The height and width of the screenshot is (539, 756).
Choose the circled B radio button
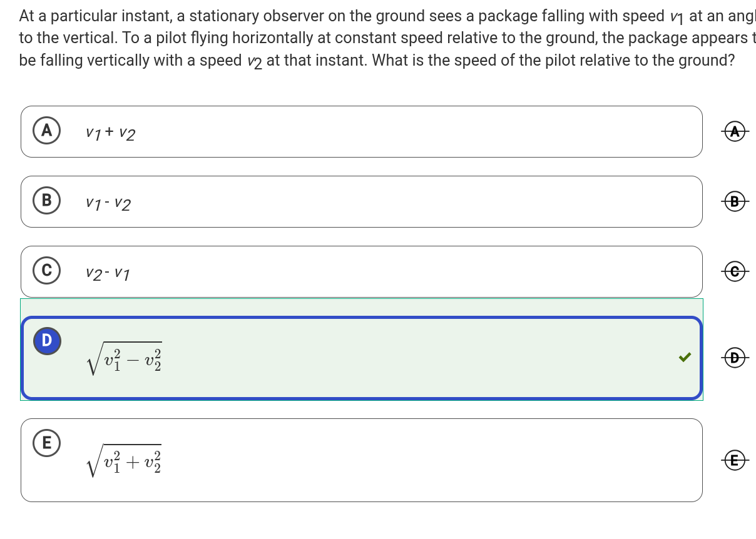(x=46, y=200)
